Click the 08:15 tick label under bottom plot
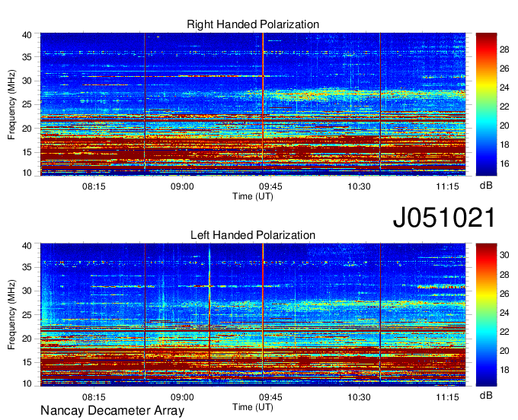518x420 pixels. tap(94, 397)
